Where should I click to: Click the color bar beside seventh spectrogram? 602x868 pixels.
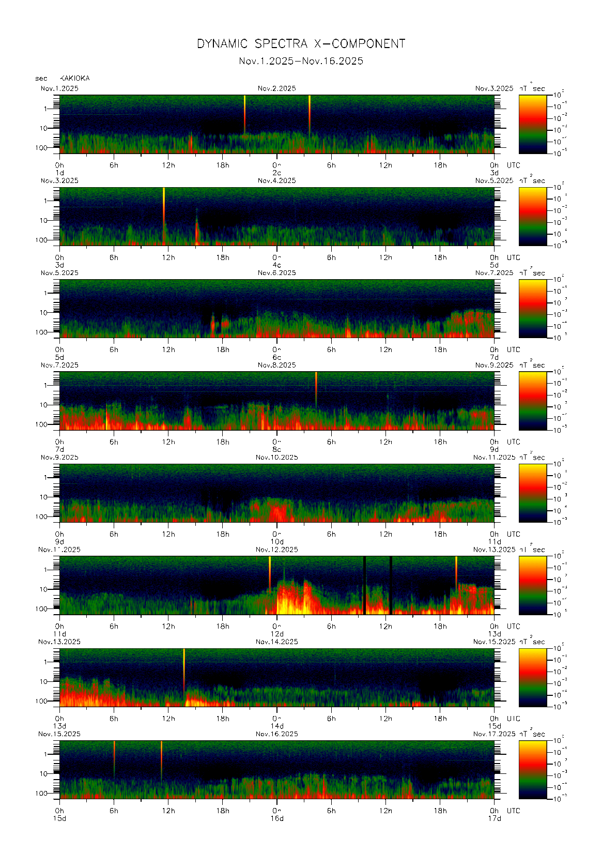pos(532,677)
